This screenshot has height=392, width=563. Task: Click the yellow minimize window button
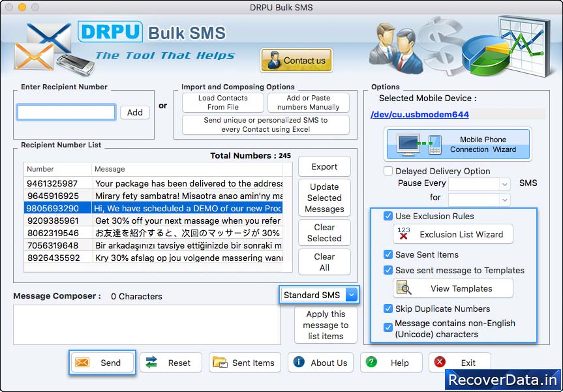coord(22,7)
